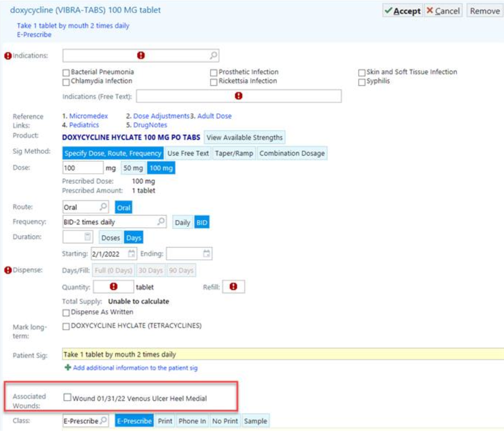Click the green plus icon for patient sig
The width and height of the screenshot is (504, 434).
(x=68, y=367)
